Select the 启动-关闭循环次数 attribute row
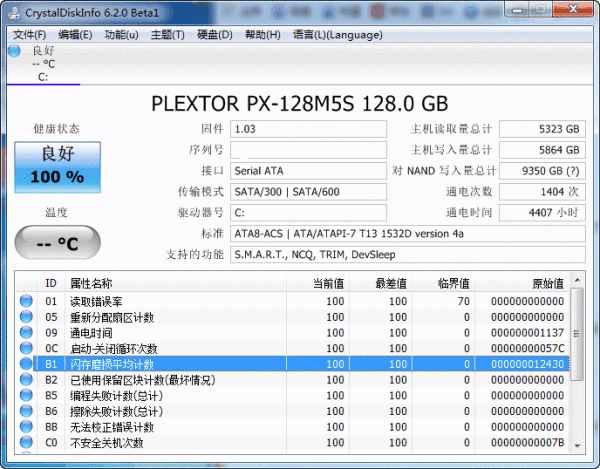This screenshot has height=469, width=600. click(293, 348)
